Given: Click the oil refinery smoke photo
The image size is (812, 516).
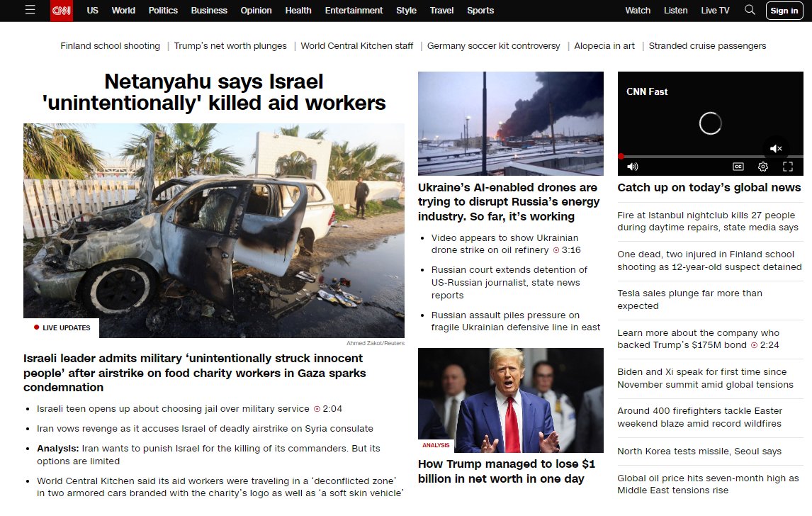Looking at the screenshot, I should coord(511,123).
